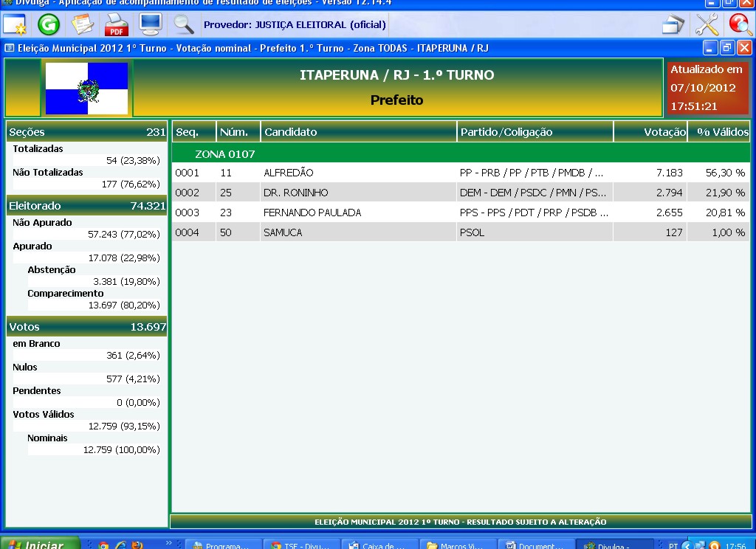This screenshot has width=756, height=549.
Task: Open the cascading windows icon
Action: coord(673,24)
